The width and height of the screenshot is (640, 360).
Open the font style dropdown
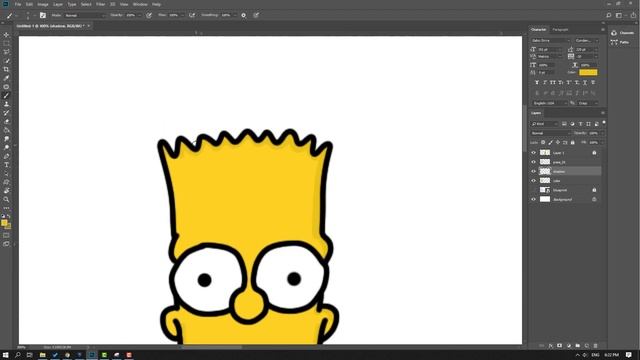point(587,40)
